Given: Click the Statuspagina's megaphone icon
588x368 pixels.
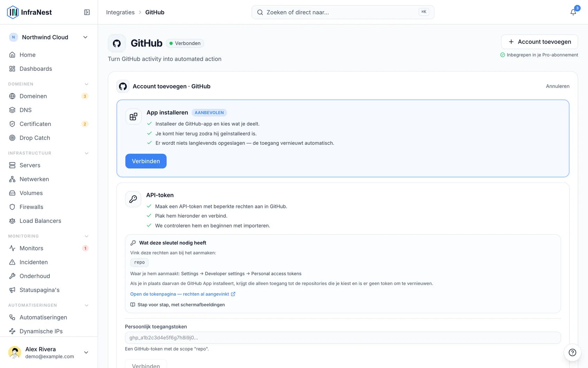Looking at the screenshot, I should (12, 290).
